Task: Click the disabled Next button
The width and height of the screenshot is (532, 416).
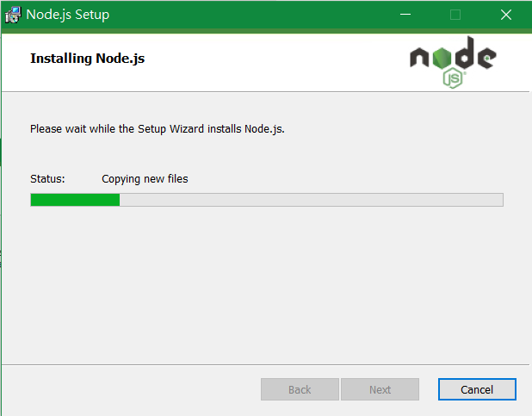Action: coord(380,389)
